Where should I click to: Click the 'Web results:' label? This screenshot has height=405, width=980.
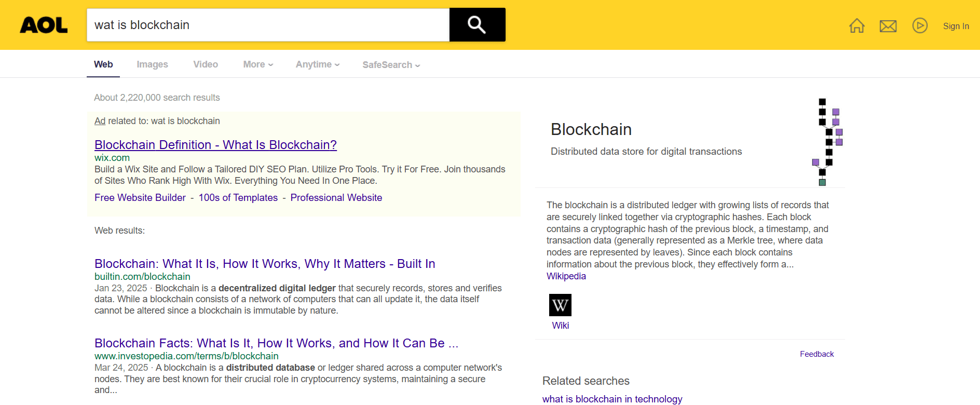[x=119, y=231]
